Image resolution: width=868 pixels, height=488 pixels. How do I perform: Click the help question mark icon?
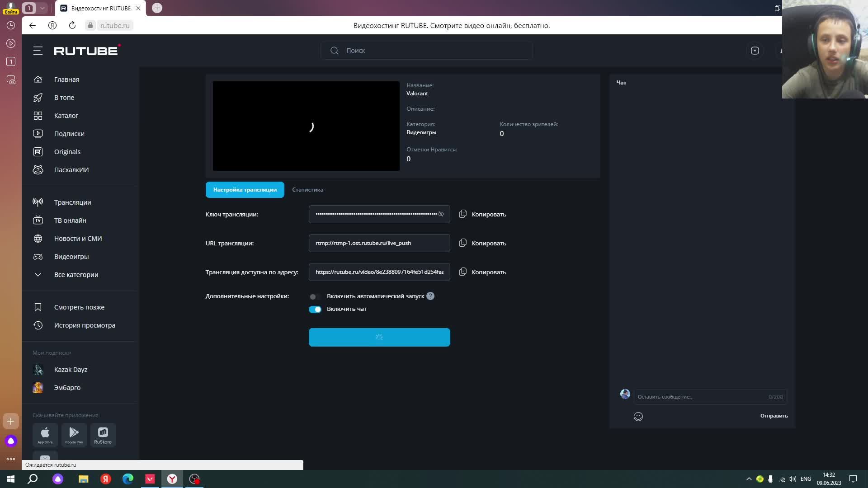point(430,296)
